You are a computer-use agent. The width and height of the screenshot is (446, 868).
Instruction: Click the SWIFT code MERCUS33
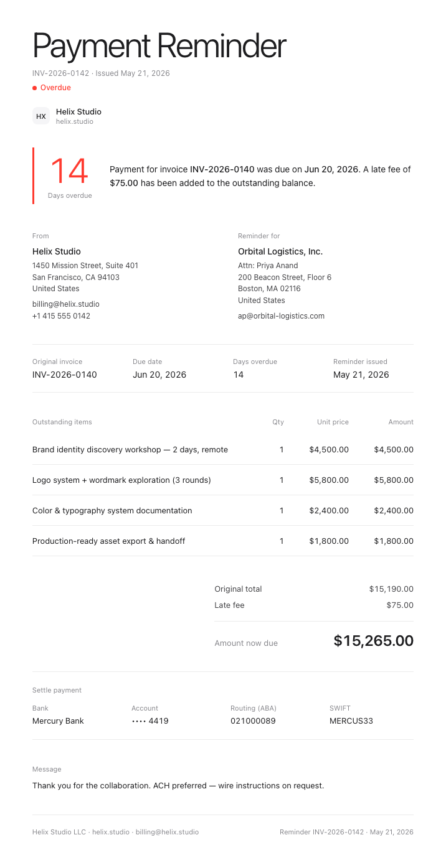(351, 721)
